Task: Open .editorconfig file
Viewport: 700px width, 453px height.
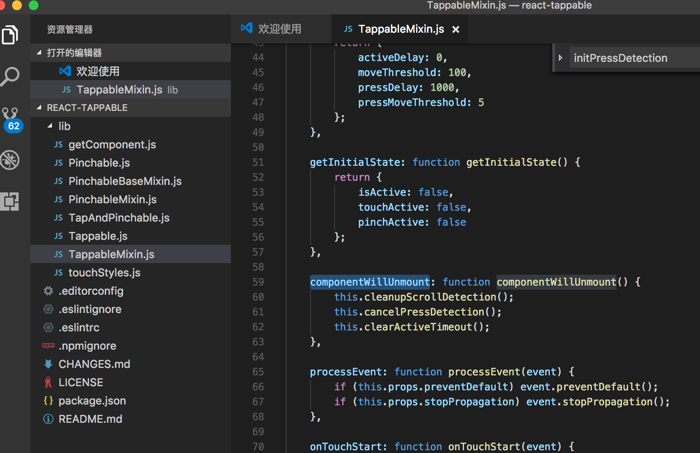Action: 130,291
